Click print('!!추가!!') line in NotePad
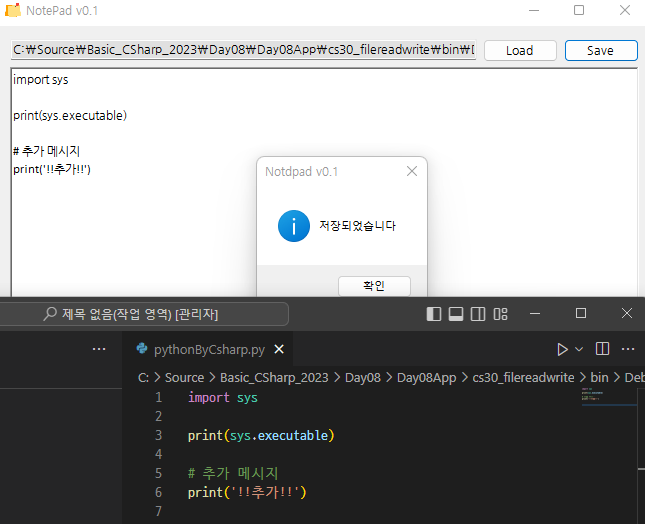The height and width of the screenshot is (524, 645). point(52,169)
